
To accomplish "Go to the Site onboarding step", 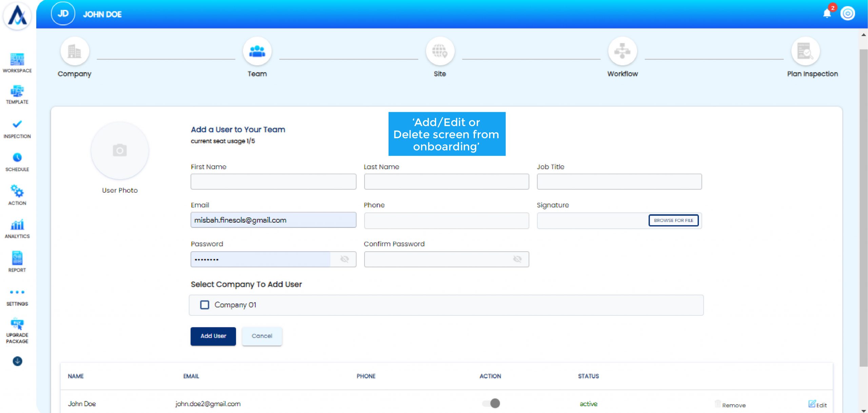I will (x=440, y=51).
